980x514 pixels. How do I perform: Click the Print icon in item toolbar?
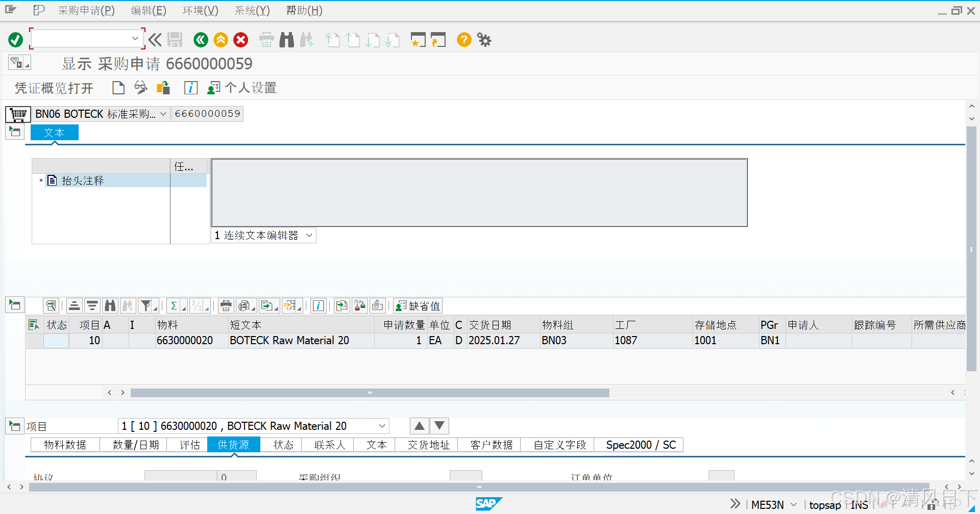coord(226,306)
